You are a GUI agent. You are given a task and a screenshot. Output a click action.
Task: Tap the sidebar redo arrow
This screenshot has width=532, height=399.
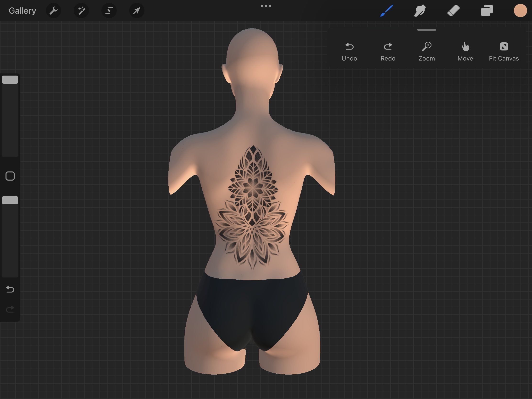pos(10,309)
